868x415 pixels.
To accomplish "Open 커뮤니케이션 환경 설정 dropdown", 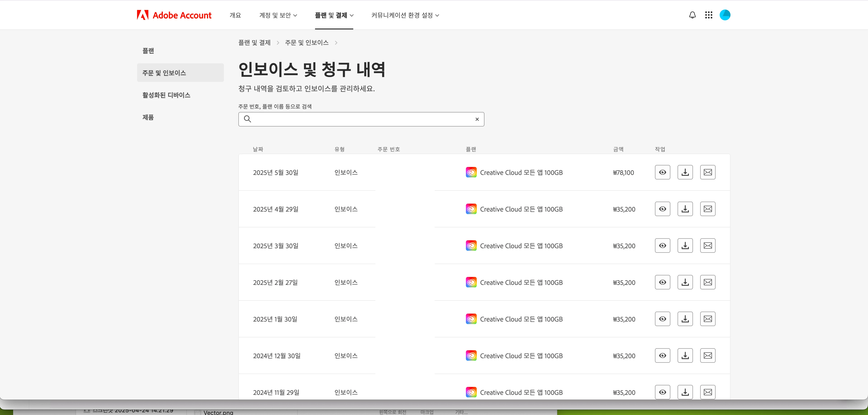I will tap(405, 15).
